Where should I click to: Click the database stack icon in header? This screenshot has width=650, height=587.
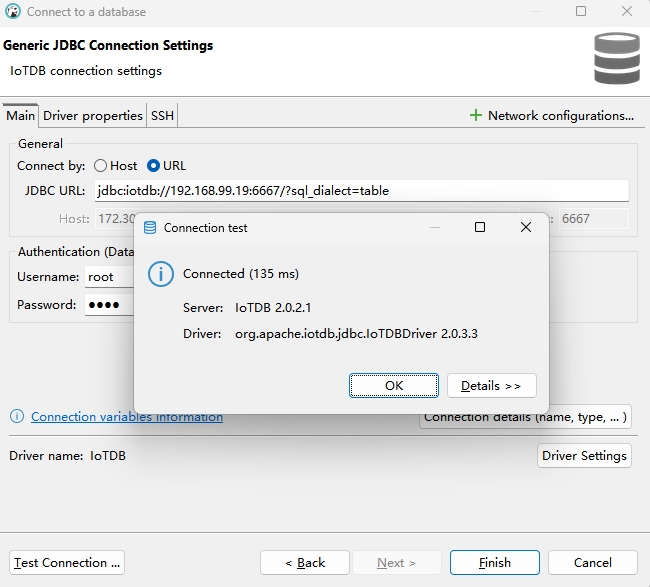pos(616,59)
